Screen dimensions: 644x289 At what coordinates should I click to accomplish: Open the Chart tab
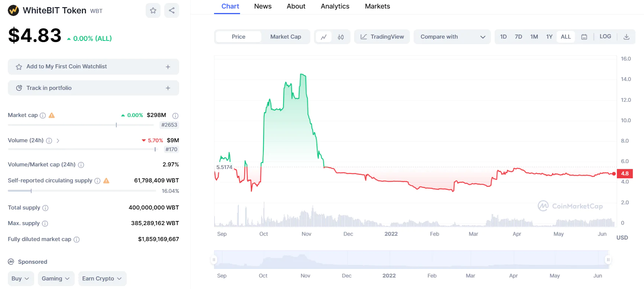(230, 6)
